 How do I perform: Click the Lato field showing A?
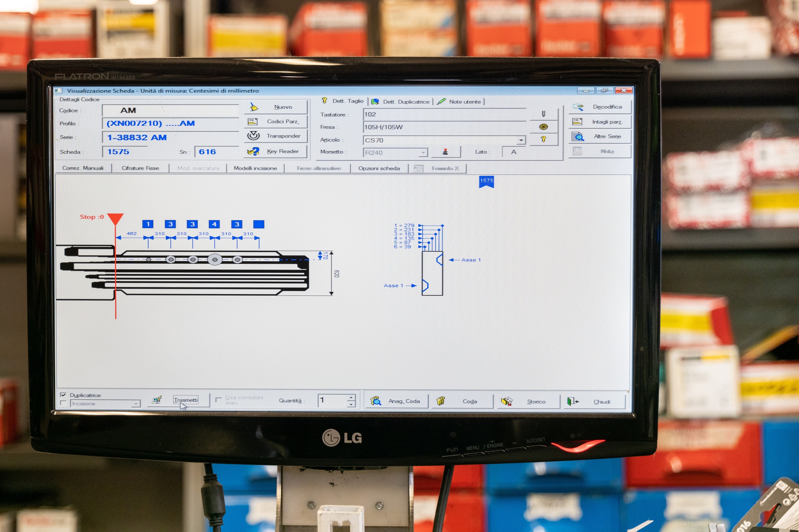514,152
